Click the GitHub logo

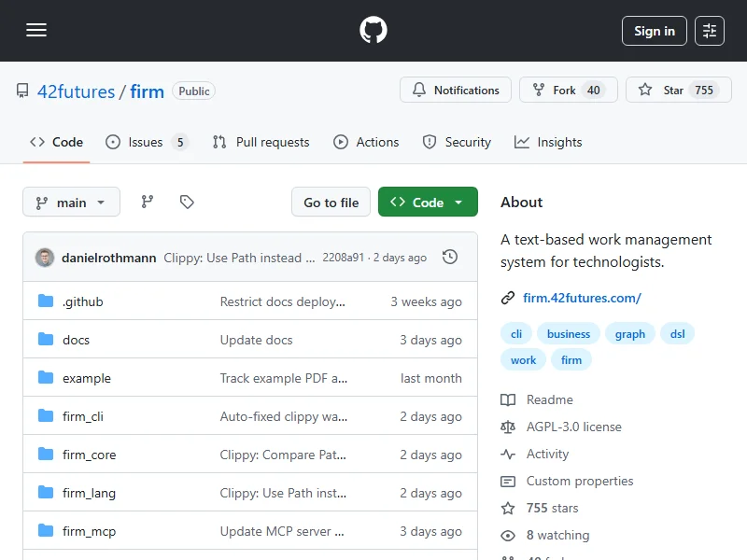[373, 31]
